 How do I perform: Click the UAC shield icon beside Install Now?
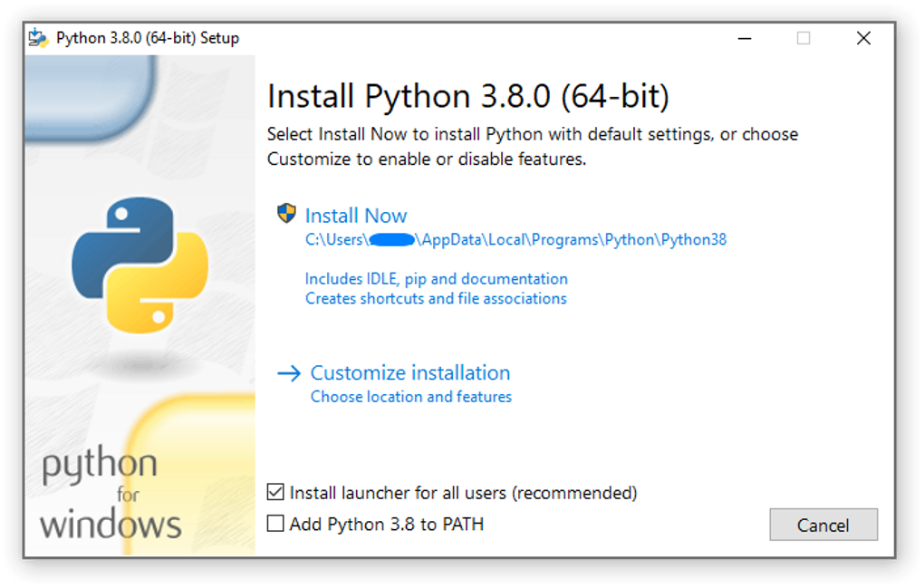coord(286,214)
